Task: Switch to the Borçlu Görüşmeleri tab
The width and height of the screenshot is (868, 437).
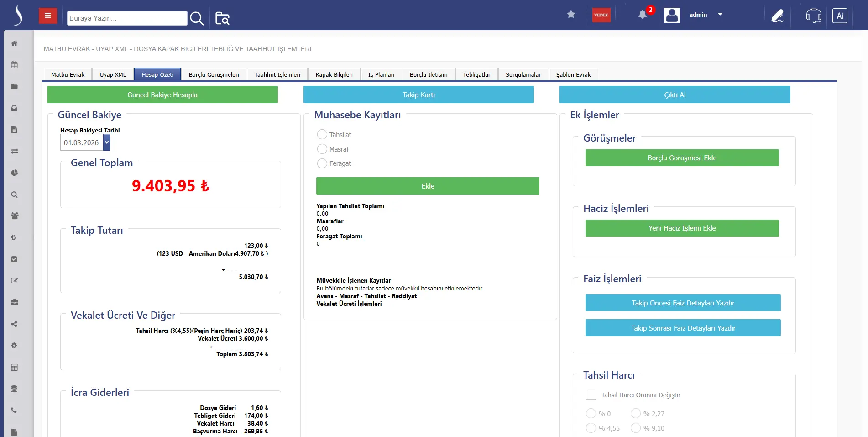Action: pyautogui.click(x=214, y=75)
